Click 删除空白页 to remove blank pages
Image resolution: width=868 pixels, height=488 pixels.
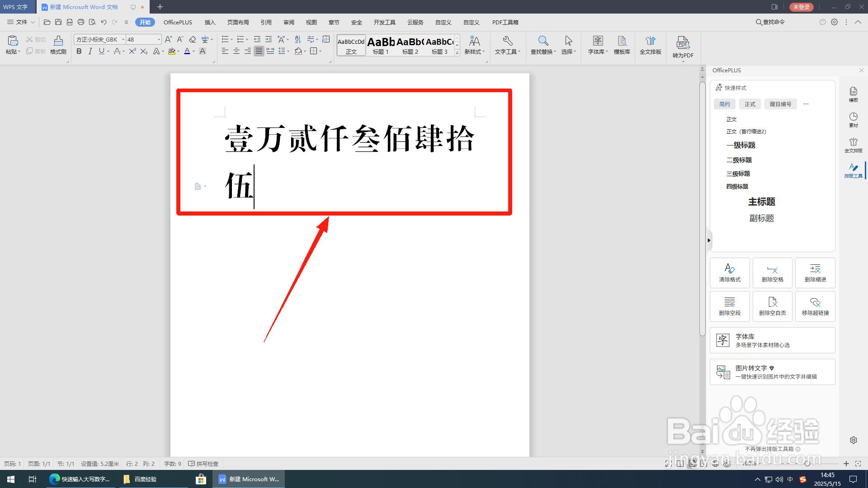coord(772,306)
